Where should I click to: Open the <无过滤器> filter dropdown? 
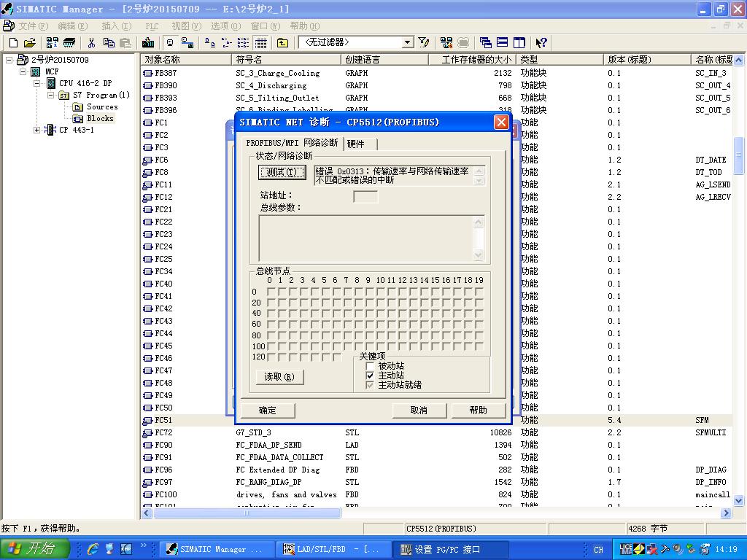coord(408,43)
